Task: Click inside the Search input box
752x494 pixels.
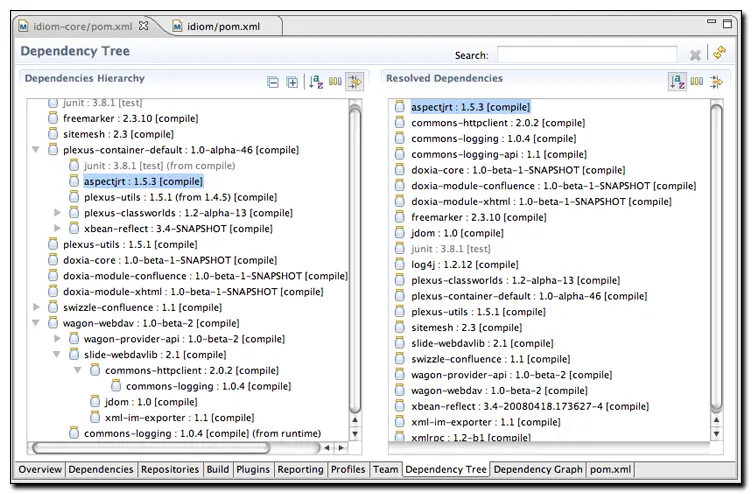Action: [x=587, y=54]
